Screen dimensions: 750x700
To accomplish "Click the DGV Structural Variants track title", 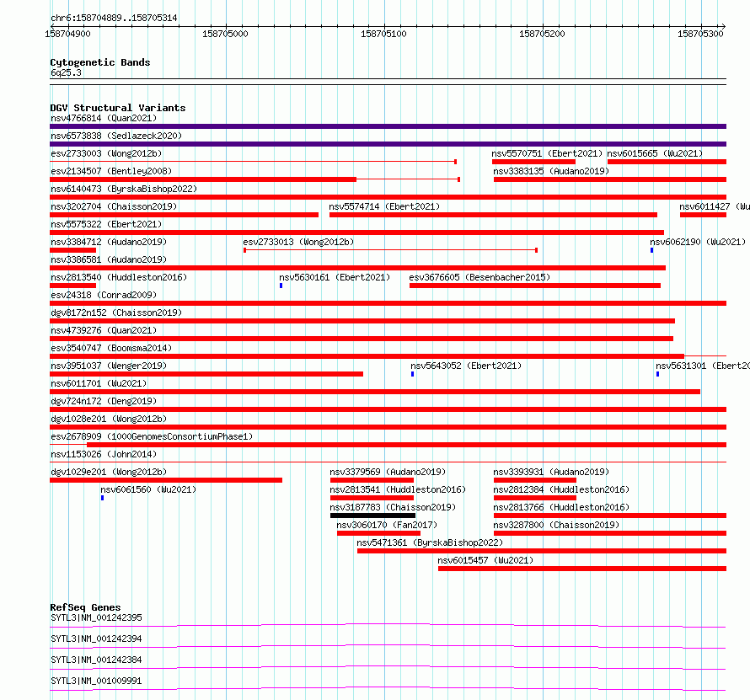I will click(118, 108).
